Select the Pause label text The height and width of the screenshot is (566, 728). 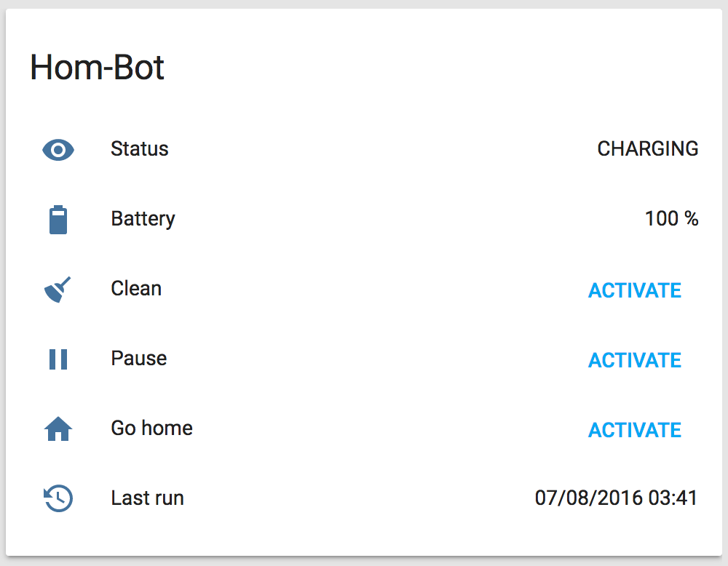pyautogui.click(x=138, y=359)
